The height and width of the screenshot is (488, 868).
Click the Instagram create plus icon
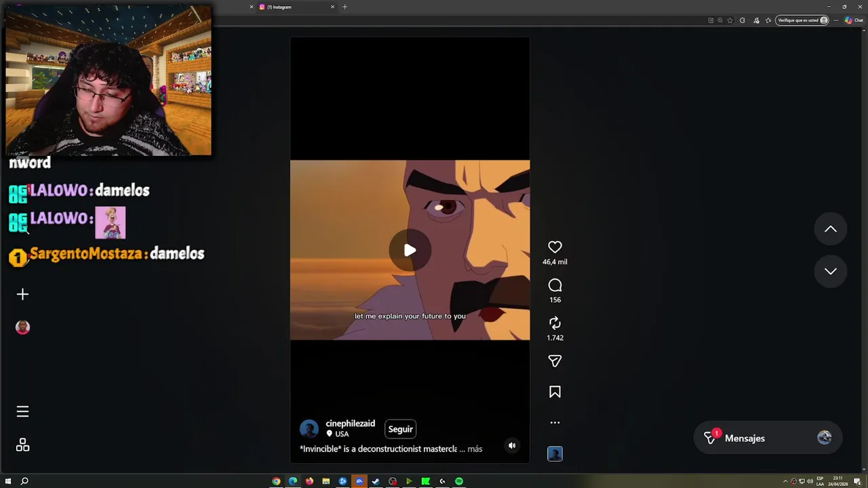22,294
